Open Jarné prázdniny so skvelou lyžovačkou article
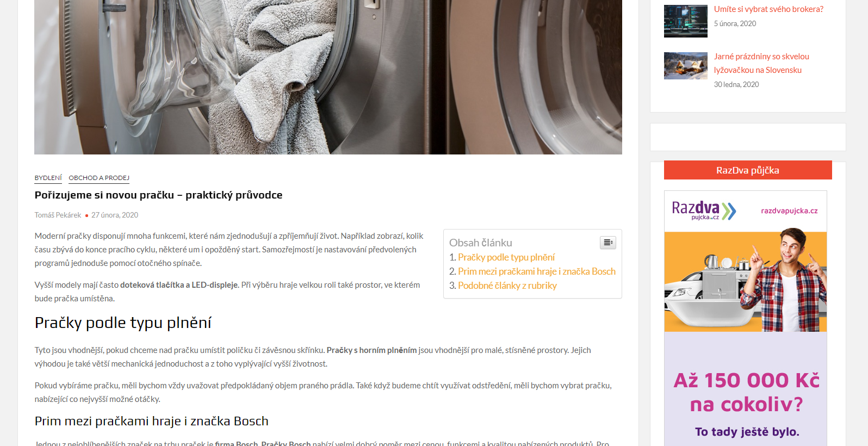The width and height of the screenshot is (868, 446). 761,63
